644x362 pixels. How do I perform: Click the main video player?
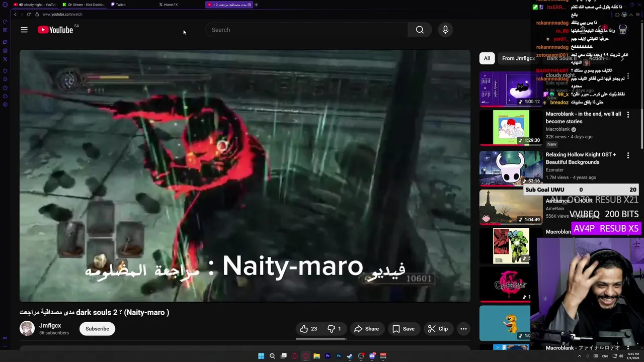pos(245,175)
